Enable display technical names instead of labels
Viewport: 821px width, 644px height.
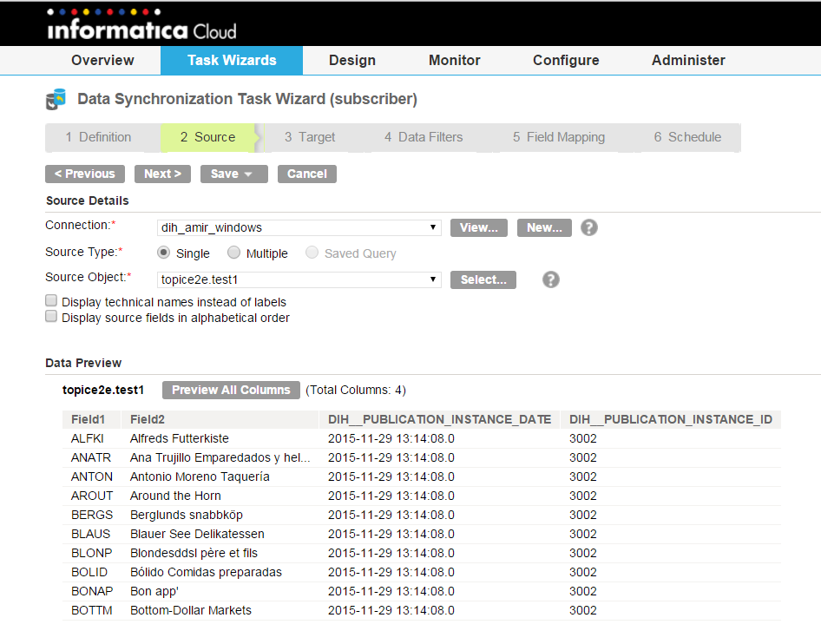(51, 300)
